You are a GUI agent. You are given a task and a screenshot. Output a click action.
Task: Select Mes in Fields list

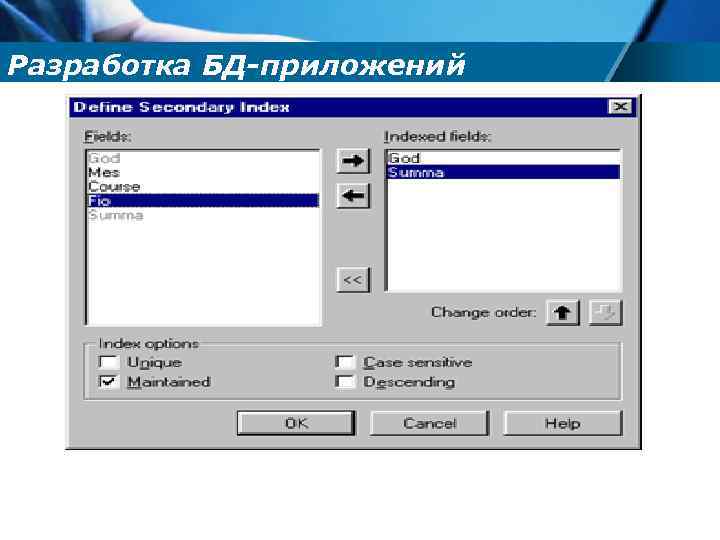tap(203, 173)
